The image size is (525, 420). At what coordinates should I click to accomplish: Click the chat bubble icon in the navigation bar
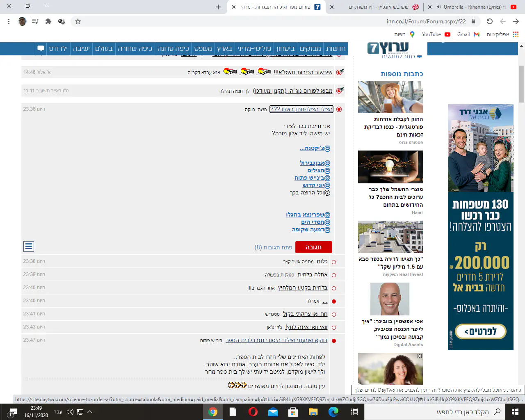pos(41,48)
